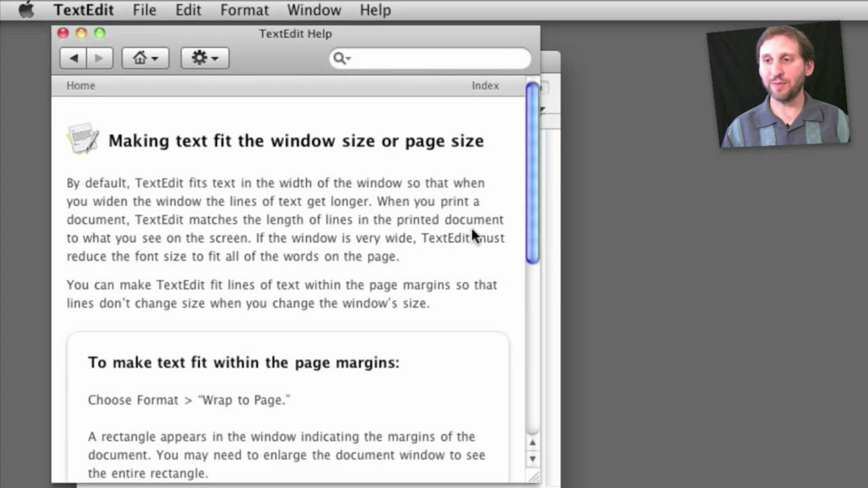Zoom the TextEdit Help window
This screenshot has width=868, height=488.
pos(100,33)
